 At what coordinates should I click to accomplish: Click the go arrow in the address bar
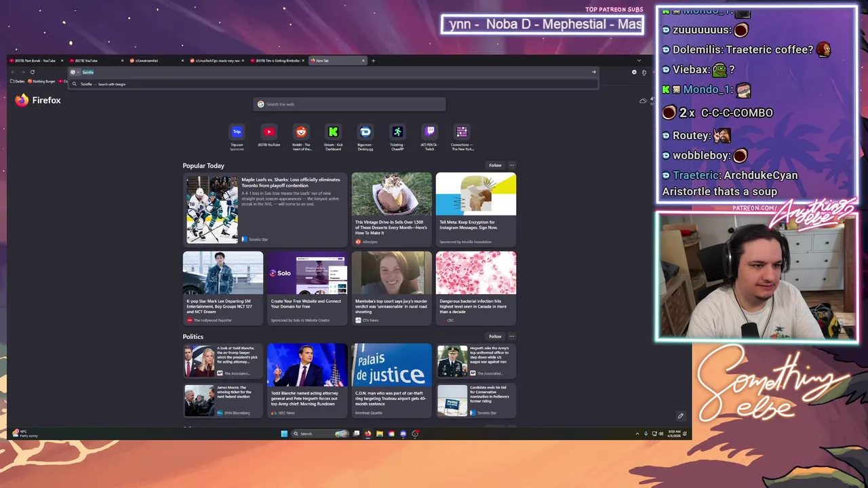click(x=593, y=72)
